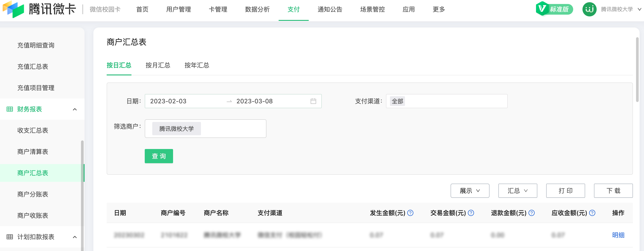Click the 打印 button
This screenshot has height=251, width=644.
coord(565,191)
